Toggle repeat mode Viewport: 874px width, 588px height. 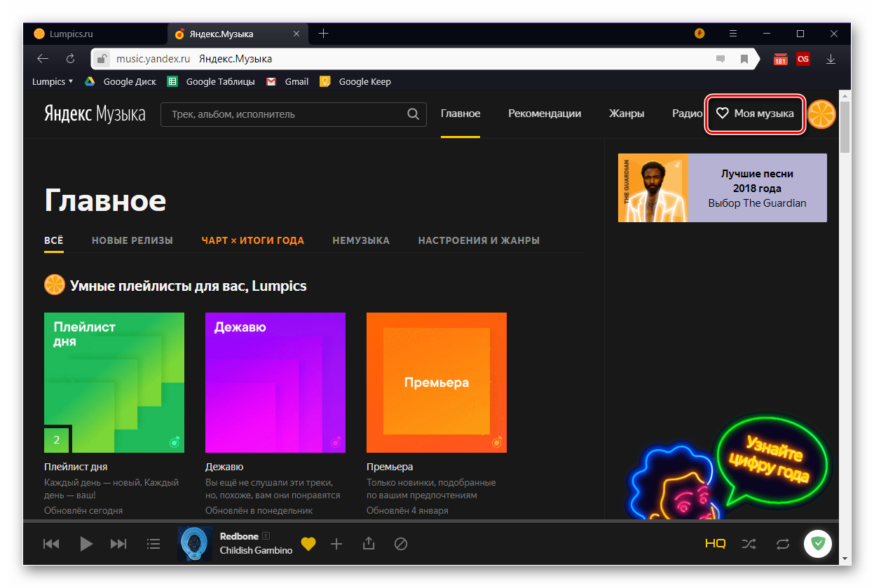783,544
